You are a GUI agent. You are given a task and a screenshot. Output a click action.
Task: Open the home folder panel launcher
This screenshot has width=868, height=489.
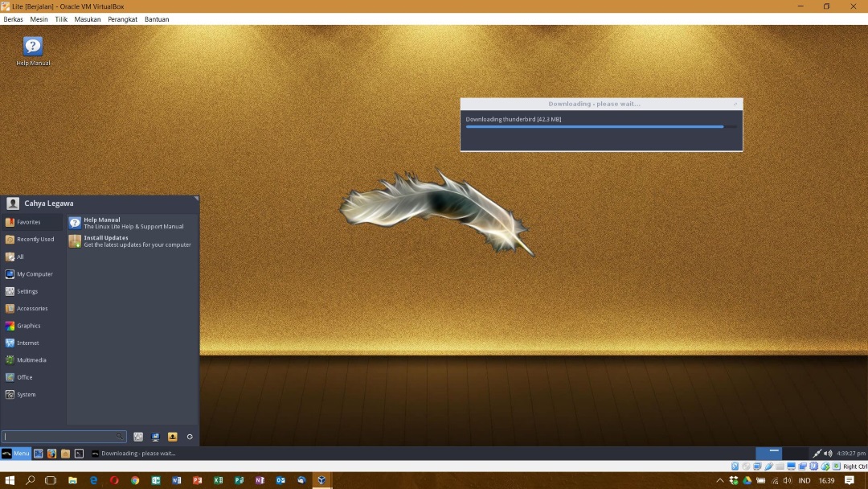click(x=65, y=454)
